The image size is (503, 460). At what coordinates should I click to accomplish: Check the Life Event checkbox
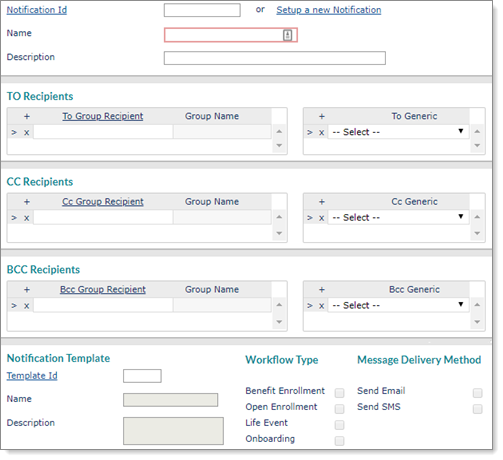click(x=340, y=425)
